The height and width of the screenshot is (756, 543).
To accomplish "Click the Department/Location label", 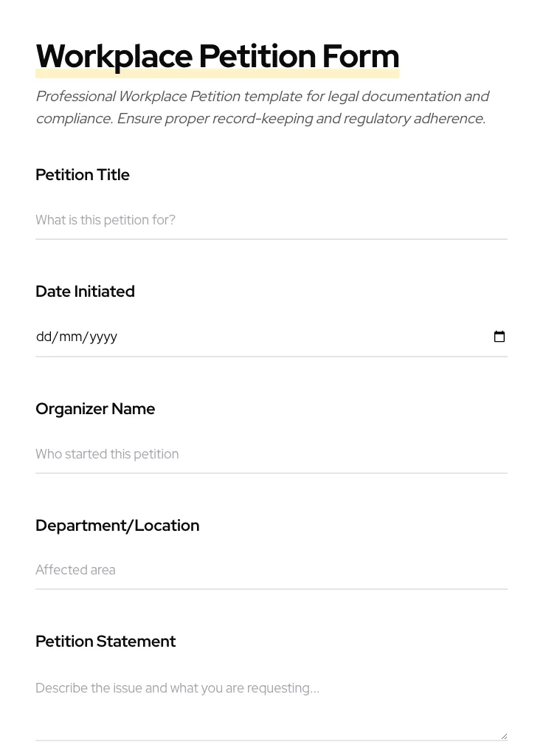I will [117, 525].
